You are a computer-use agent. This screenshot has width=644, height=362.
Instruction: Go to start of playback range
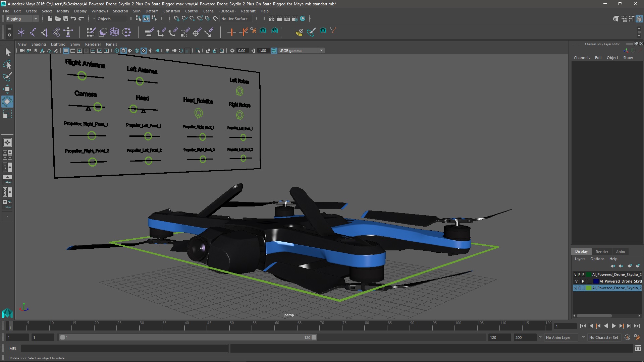pos(583,326)
